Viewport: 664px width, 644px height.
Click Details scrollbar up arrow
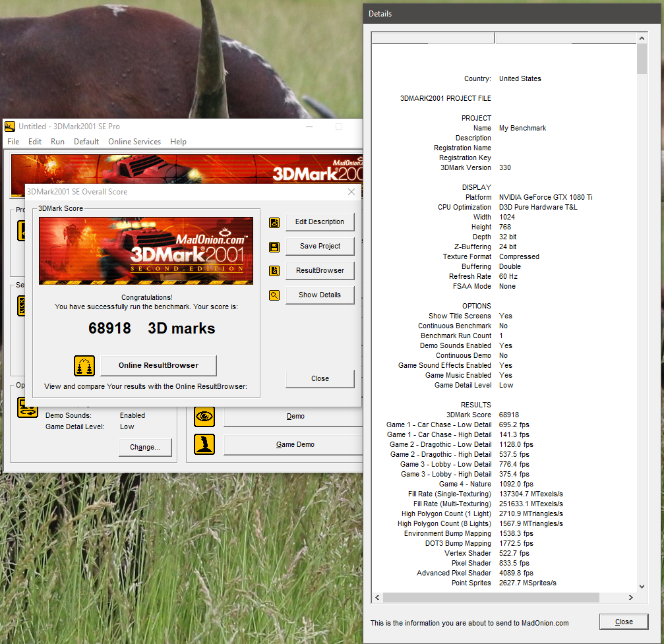[642, 38]
